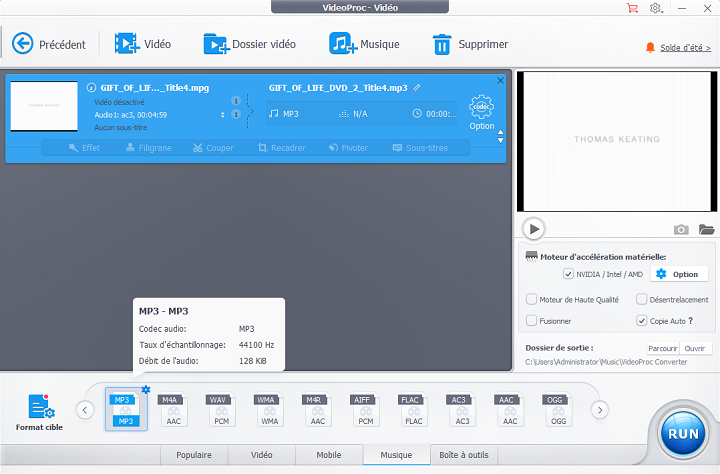The height and width of the screenshot is (474, 720).
Task: Enable the Fusionner checkbox
Action: (531, 321)
